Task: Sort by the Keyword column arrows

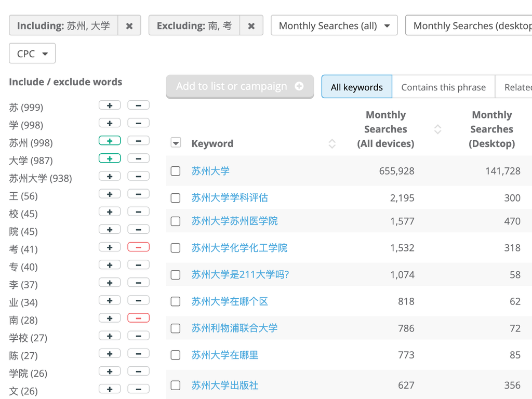Action: click(x=332, y=143)
